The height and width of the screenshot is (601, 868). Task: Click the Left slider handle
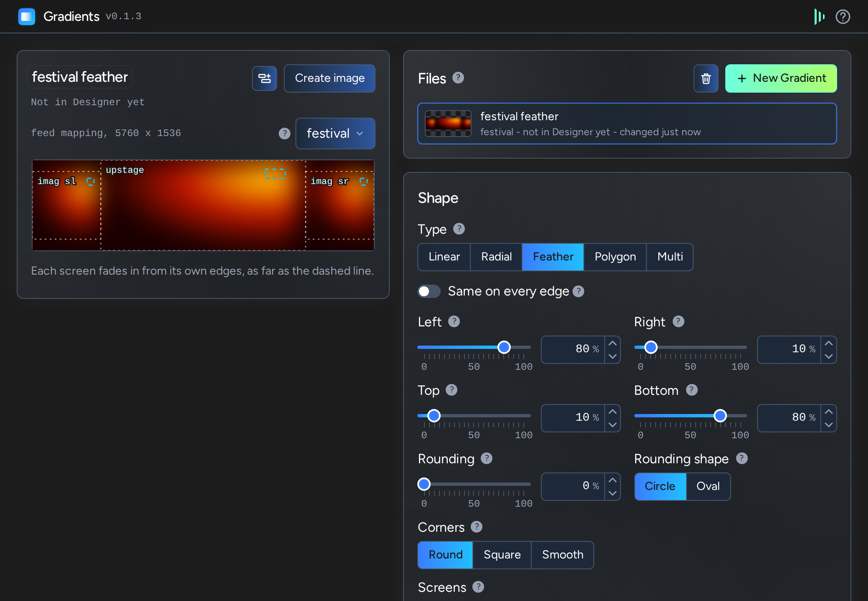click(x=504, y=347)
